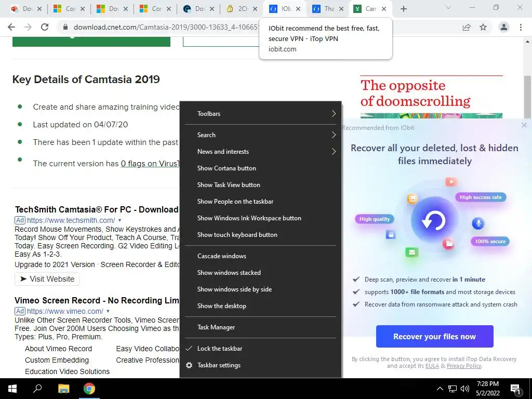Expand the dropdown arrow beside techsmith.com URL

(x=120, y=220)
